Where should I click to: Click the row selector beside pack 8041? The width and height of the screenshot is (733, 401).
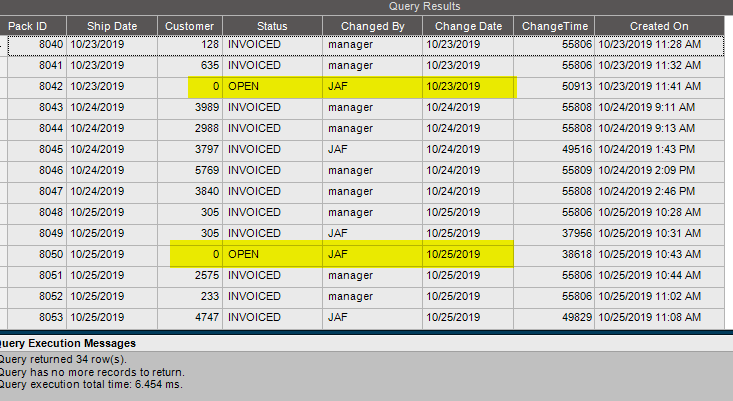[x=4, y=66]
